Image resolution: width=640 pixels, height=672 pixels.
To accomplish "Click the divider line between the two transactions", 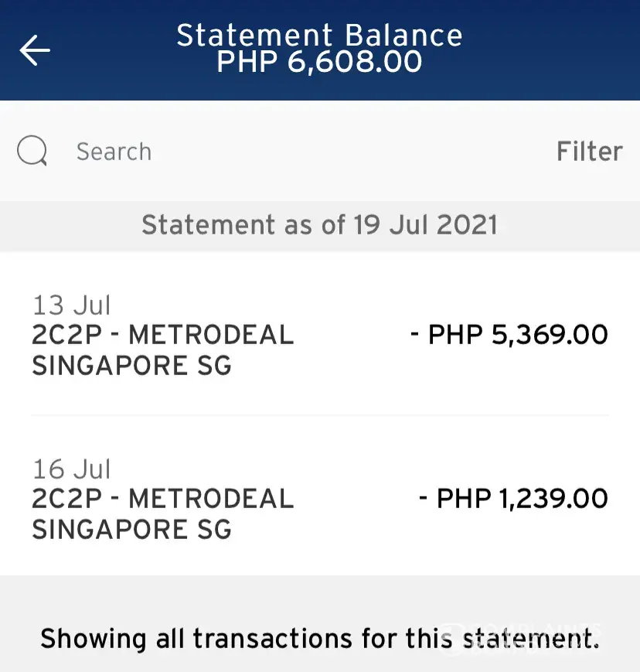I will [319, 415].
